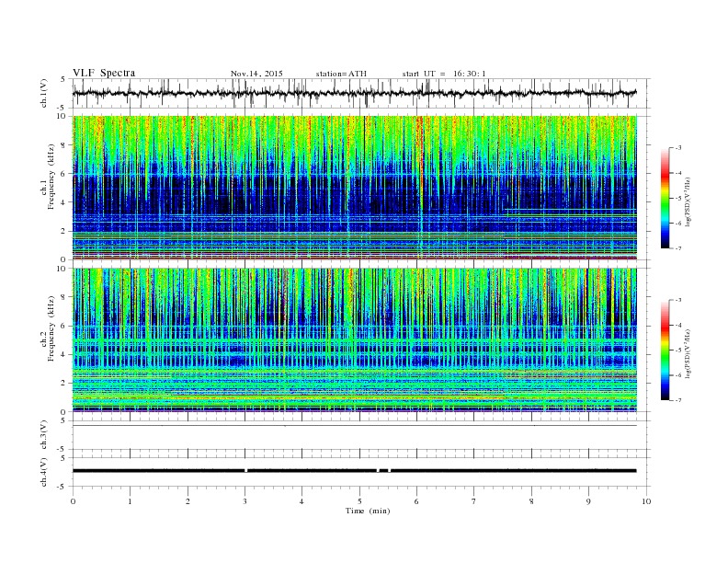Screen dimensions: 728x563
Task: Click the ch.2 "Frequency (kHz)" axis label
Action: 51,328
